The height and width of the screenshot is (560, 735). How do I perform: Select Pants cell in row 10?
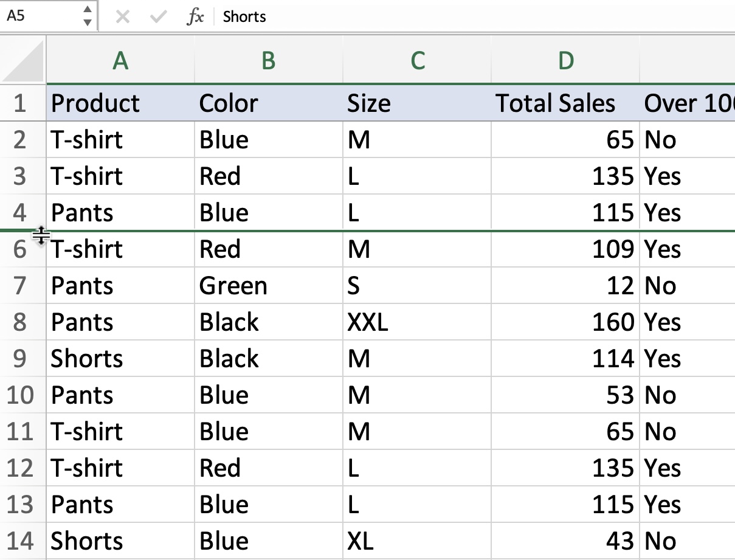coord(120,395)
